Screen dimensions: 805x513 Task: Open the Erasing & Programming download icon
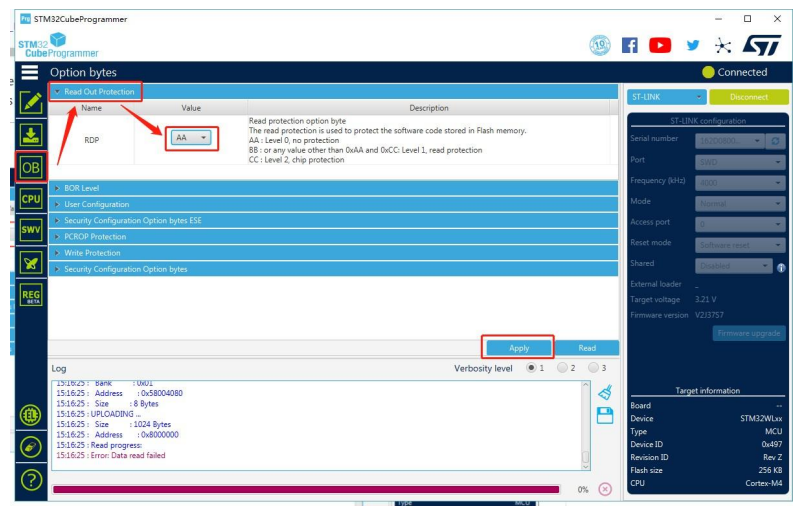pyautogui.click(x=30, y=135)
